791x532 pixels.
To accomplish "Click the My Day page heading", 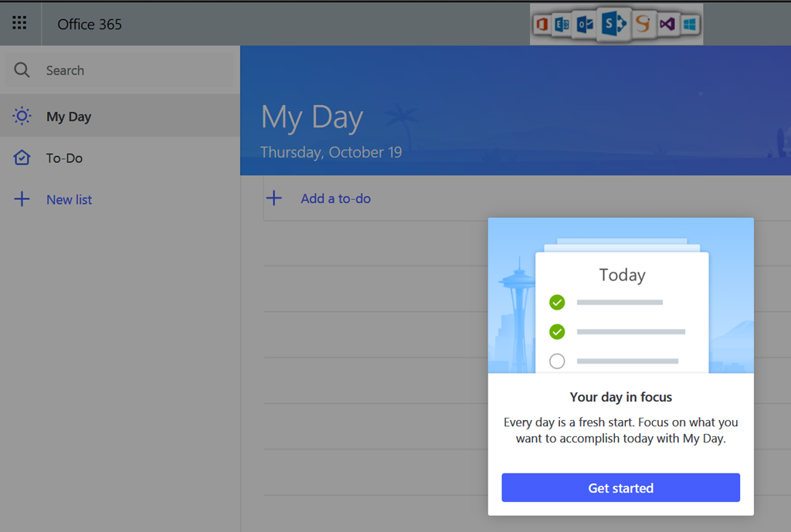I will tap(312, 117).
